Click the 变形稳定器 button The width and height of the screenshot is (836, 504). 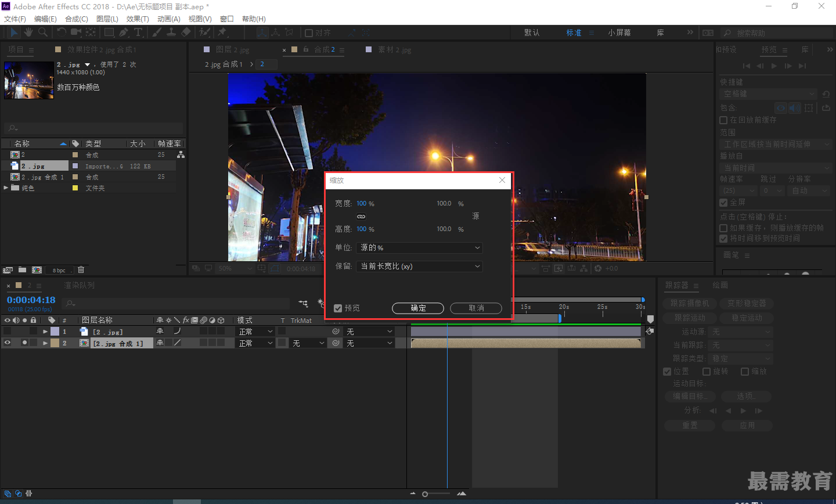click(747, 304)
